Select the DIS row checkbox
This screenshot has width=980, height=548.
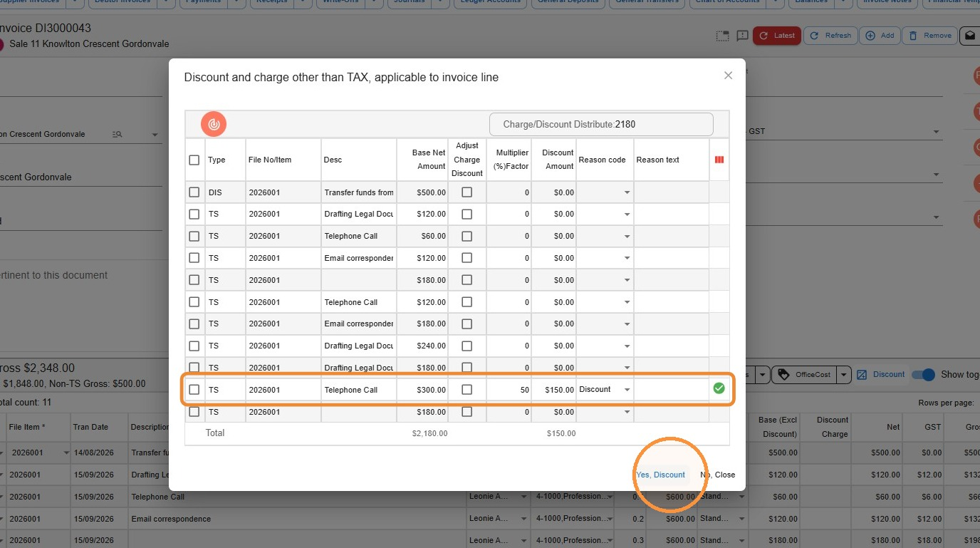pyautogui.click(x=194, y=192)
